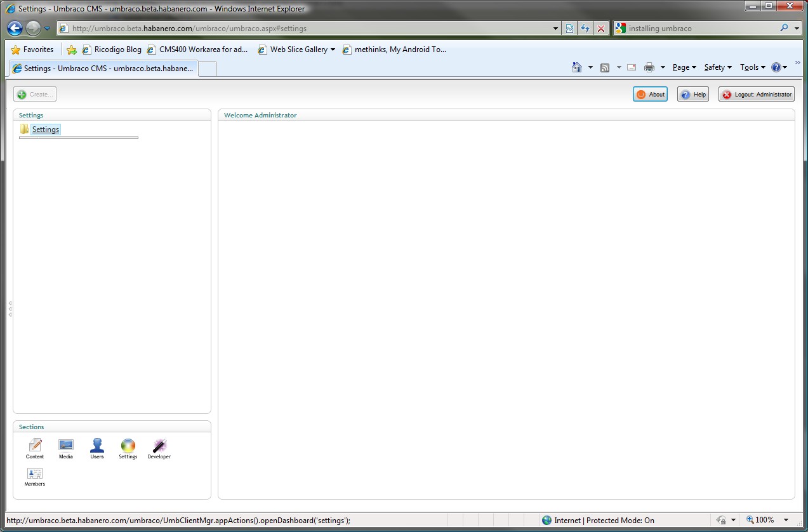Viewport: 808px width, 532px height.
Task: Open the Safety menu
Action: pos(718,67)
